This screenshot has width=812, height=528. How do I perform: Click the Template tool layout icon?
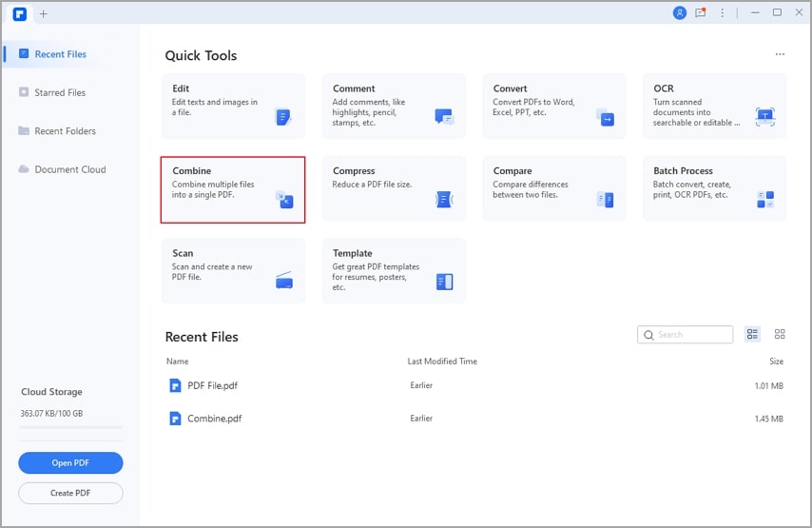tap(444, 282)
